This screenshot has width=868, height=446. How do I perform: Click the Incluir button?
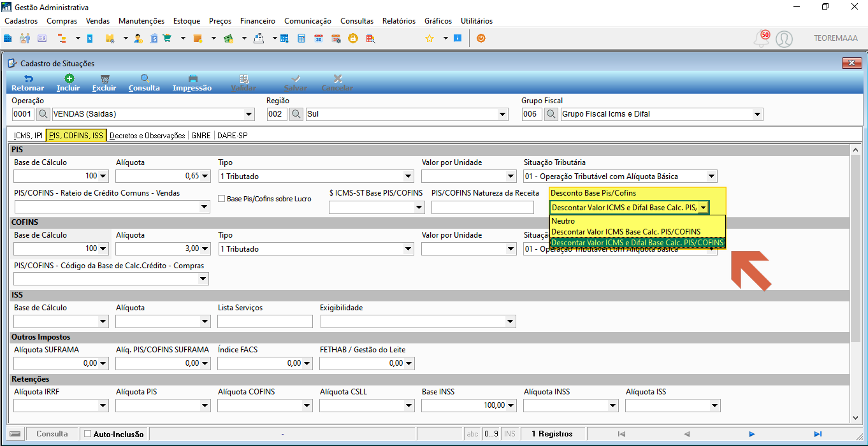[x=68, y=82]
